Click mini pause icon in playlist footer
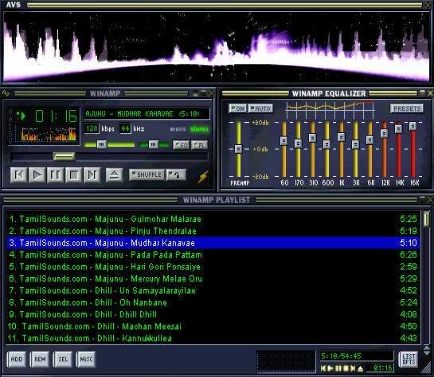The image size is (434, 377). pos(338,368)
